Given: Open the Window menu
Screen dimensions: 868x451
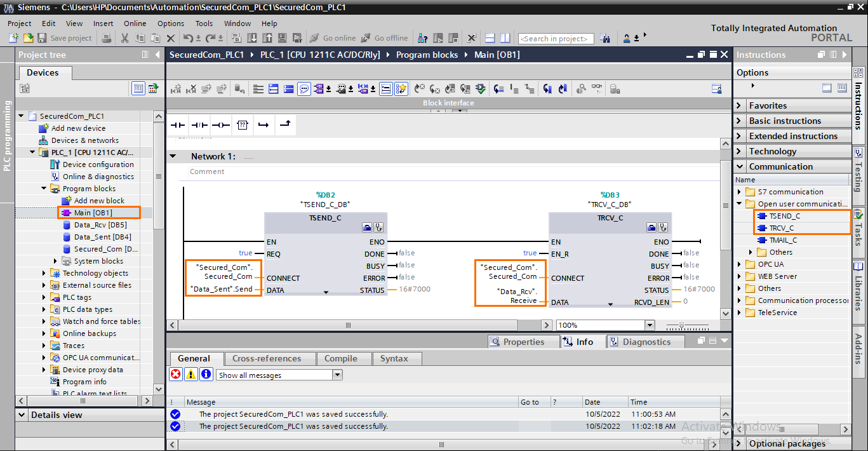Looking at the screenshot, I should coord(237,24).
